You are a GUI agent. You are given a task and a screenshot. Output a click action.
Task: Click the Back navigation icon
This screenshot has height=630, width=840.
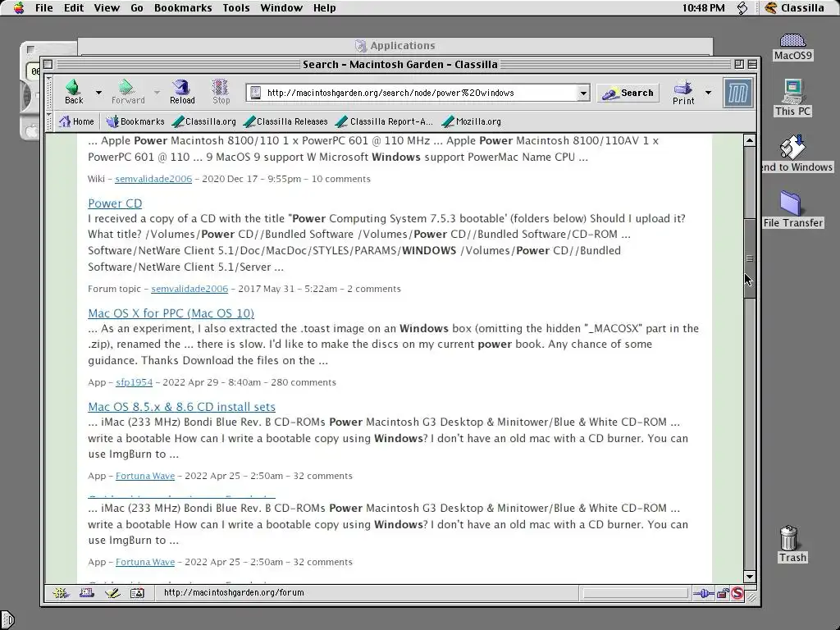coord(73,92)
